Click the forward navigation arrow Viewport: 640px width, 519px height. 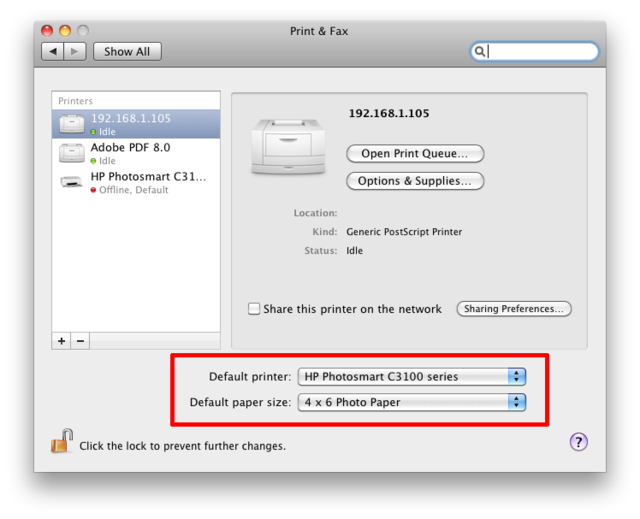click(75, 51)
